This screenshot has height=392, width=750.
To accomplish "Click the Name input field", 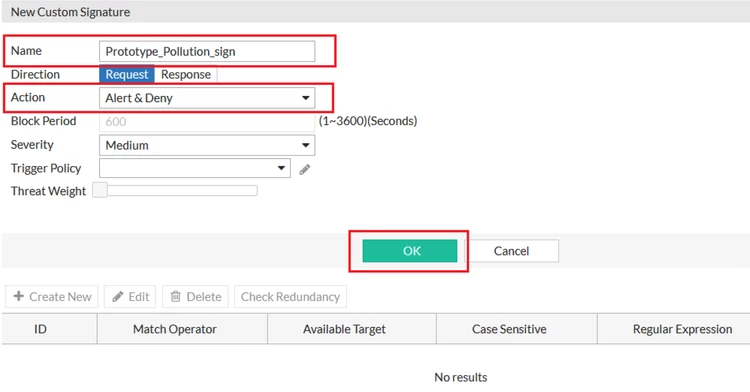I will pos(207,51).
